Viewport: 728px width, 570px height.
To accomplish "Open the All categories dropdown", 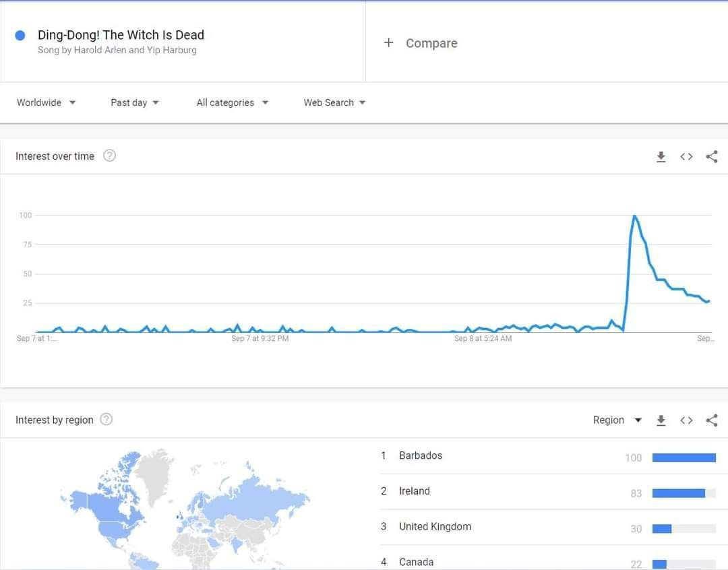I will (232, 102).
